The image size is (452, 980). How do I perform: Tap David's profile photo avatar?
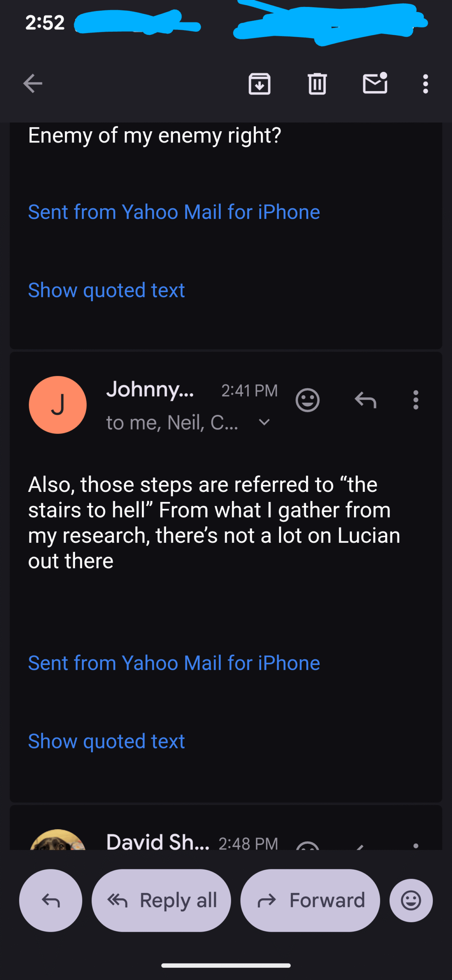(x=58, y=841)
